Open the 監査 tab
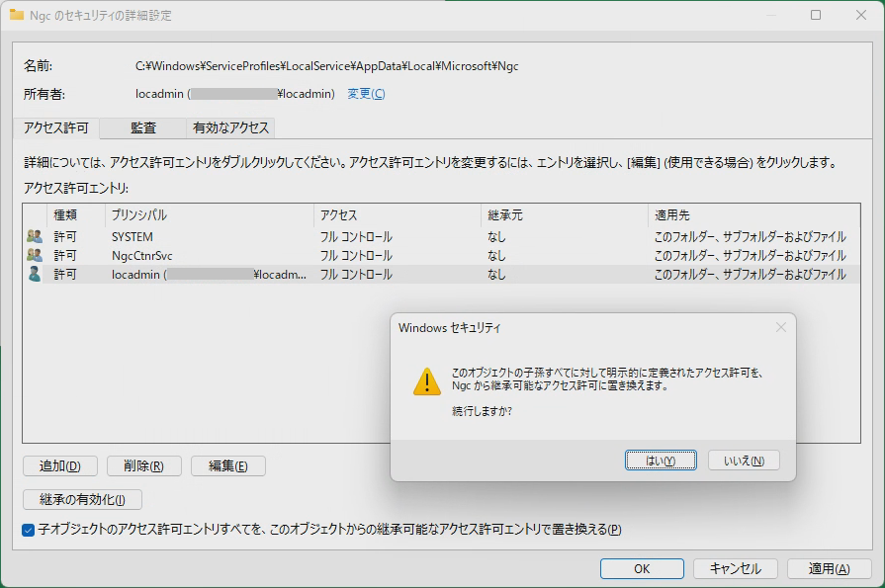This screenshot has height=588, width=885. (142, 128)
